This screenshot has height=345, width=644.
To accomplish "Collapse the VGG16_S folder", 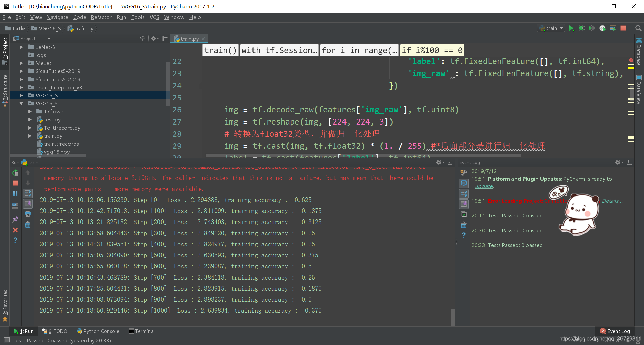I will pos(21,103).
